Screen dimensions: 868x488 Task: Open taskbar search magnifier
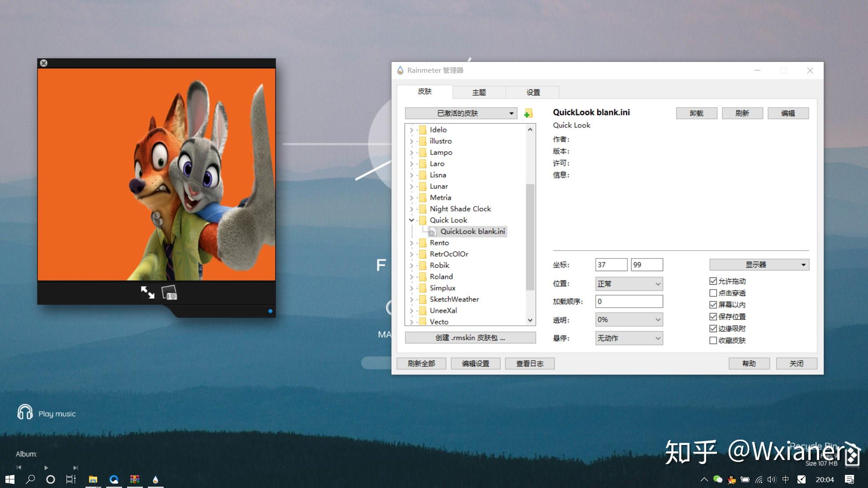pyautogui.click(x=30, y=479)
